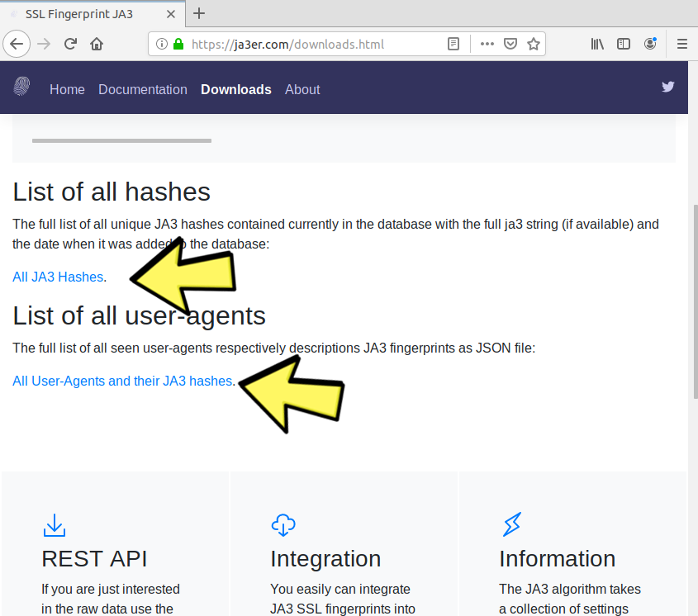The width and height of the screenshot is (698, 616).
Task: Show the browser sidebars
Action: (623, 44)
